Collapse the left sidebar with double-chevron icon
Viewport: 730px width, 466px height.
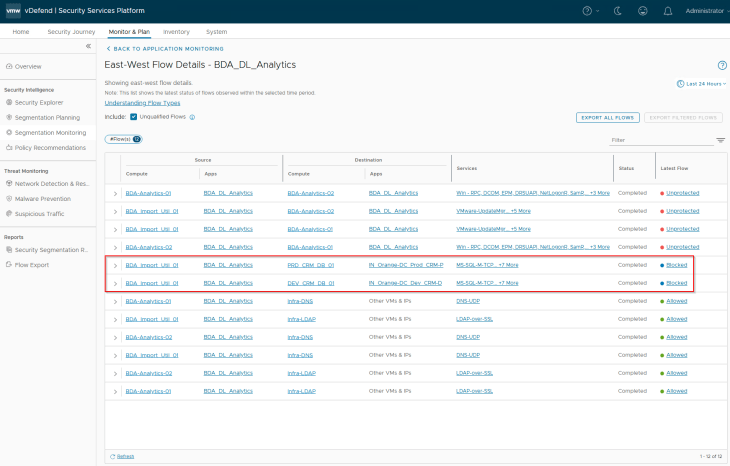point(88,47)
